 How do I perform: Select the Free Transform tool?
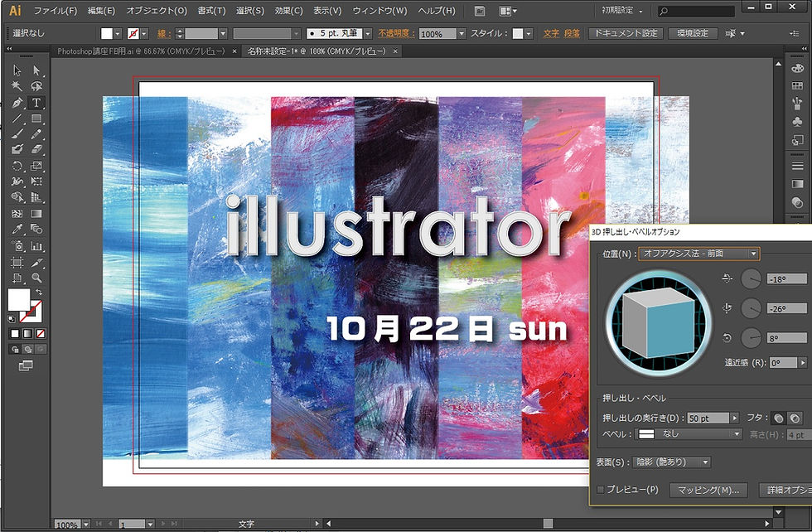pos(36,181)
